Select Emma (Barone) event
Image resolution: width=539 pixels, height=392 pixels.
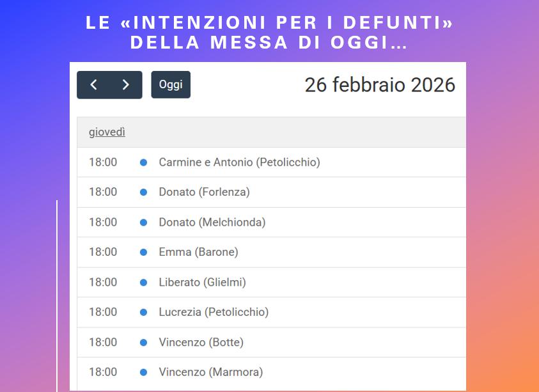point(198,252)
